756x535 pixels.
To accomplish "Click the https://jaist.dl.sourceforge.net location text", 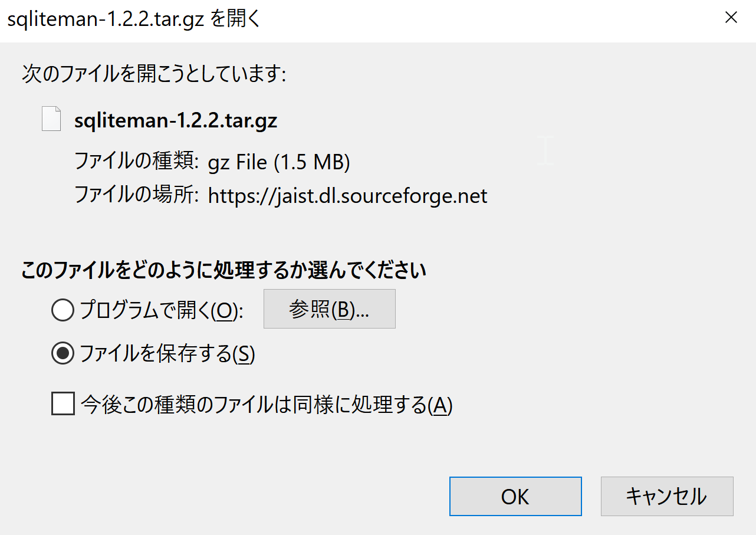I will click(348, 196).
